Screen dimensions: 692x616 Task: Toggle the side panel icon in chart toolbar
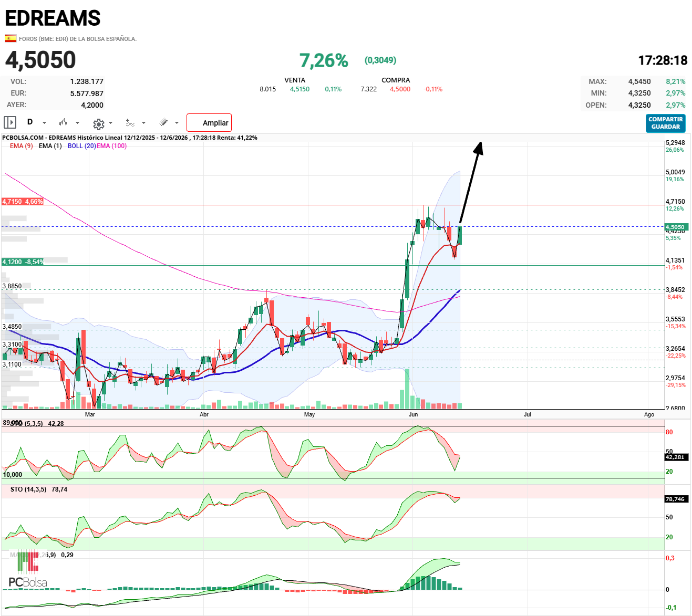(x=10, y=122)
